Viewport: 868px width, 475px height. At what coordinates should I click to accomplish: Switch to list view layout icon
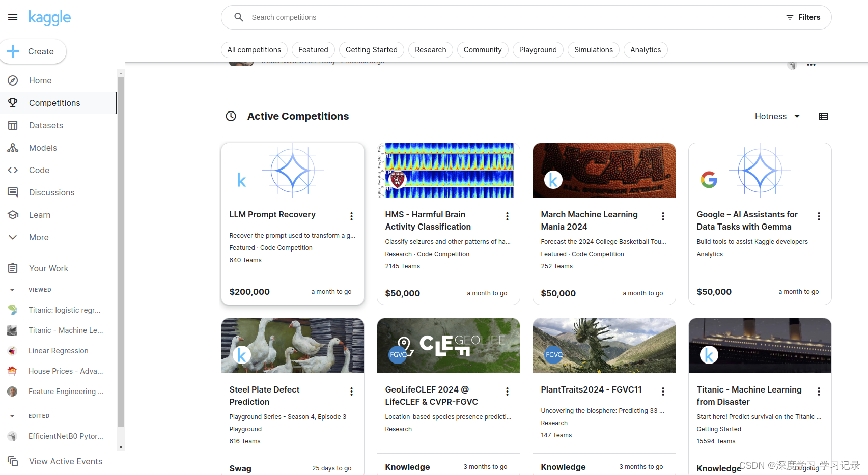pos(823,116)
